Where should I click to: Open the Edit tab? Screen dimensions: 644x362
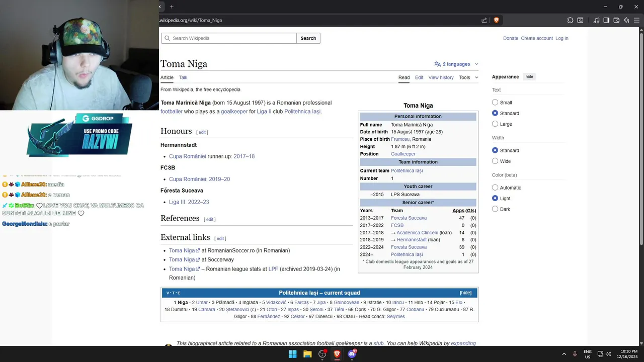click(419, 77)
